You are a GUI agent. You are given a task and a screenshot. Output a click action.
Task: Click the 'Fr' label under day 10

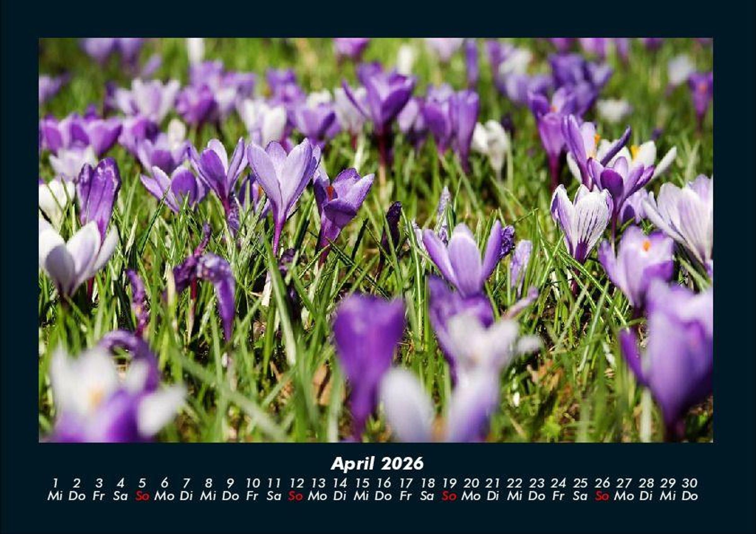click(x=252, y=496)
